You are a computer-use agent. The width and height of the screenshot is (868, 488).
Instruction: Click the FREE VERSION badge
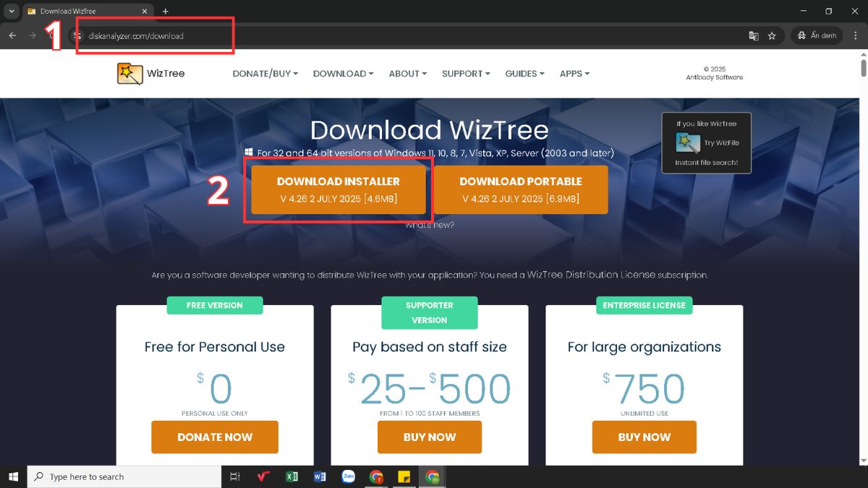click(215, 305)
